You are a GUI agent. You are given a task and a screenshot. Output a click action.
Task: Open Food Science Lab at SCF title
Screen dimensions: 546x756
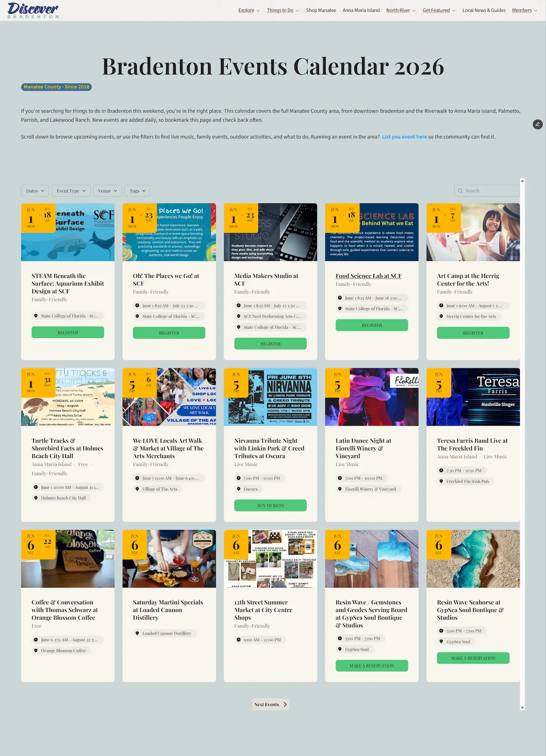pyautogui.click(x=369, y=276)
